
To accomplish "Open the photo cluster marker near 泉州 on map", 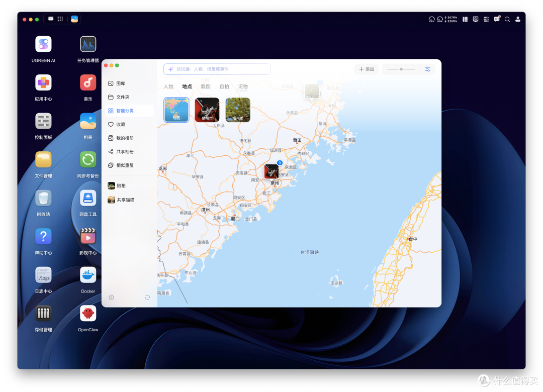I will pyautogui.click(x=271, y=171).
